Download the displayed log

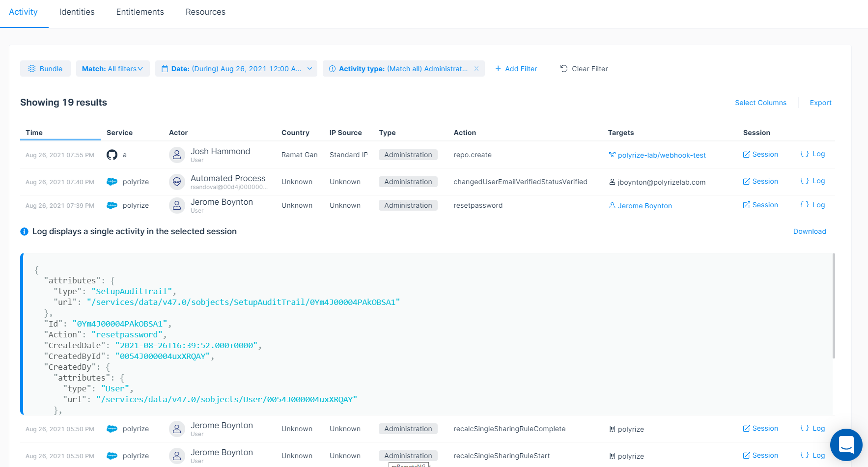810,231
